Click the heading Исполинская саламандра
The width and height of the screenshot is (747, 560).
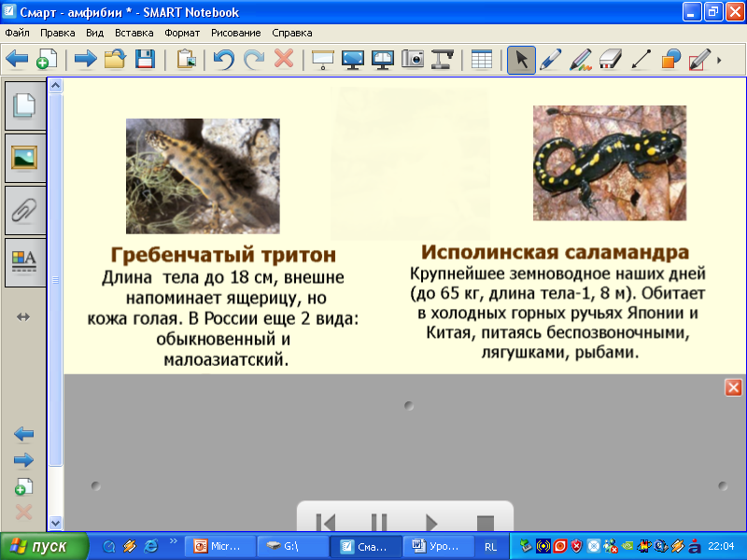(x=555, y=252)
